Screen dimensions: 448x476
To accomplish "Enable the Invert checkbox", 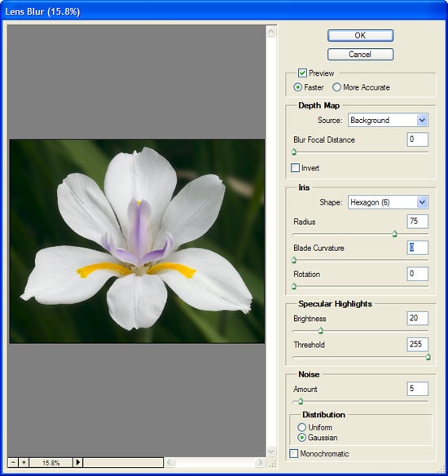I will pyautogui.click(x=295, y=168).
